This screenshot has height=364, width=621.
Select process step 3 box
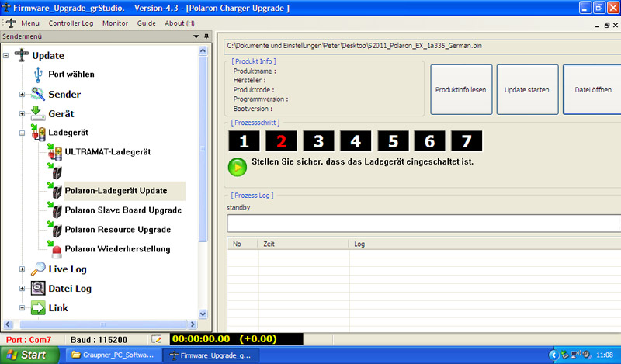pyautogui.click(x=318, y=141)
